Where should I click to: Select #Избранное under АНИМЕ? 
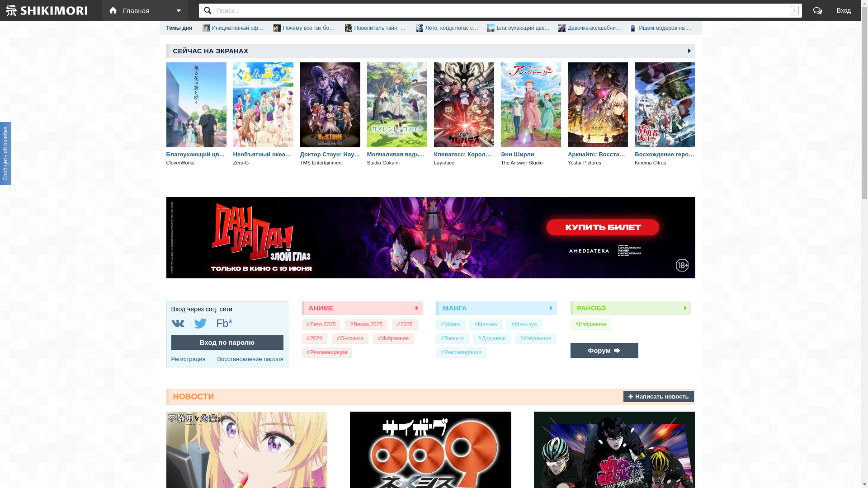click(x=393, y=338)
